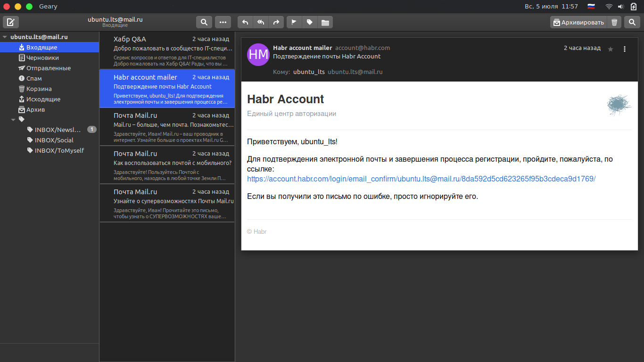Open Узнайте о супервозможностях Почты conversation
Screen dimensions: 644x362
tap(167, 203)
